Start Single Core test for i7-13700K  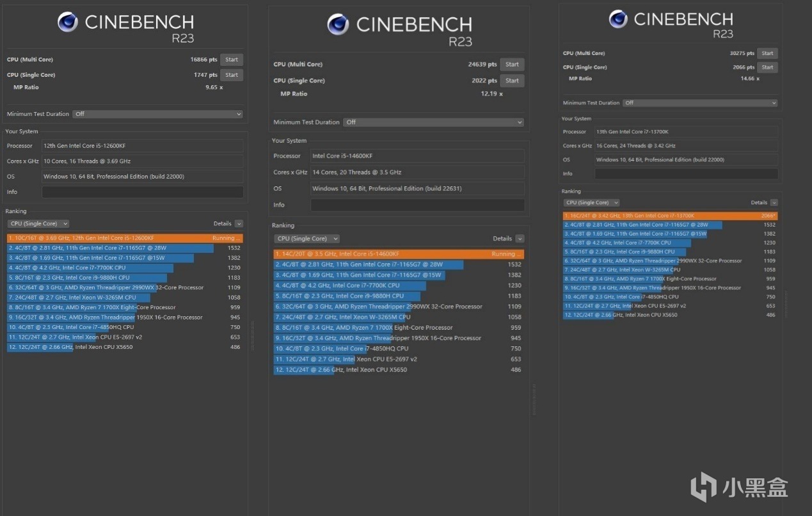[x=767, y=67]
